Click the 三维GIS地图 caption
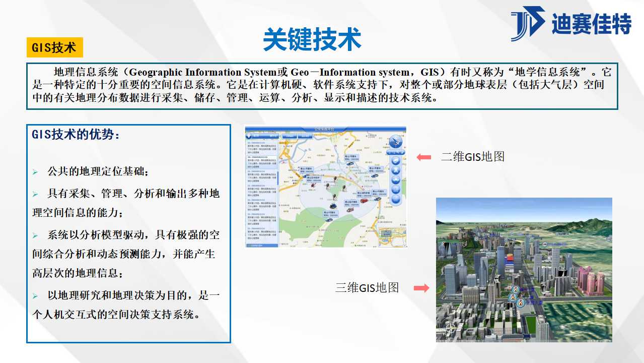This screenshot has height=363, width=644. click(367, 288)
